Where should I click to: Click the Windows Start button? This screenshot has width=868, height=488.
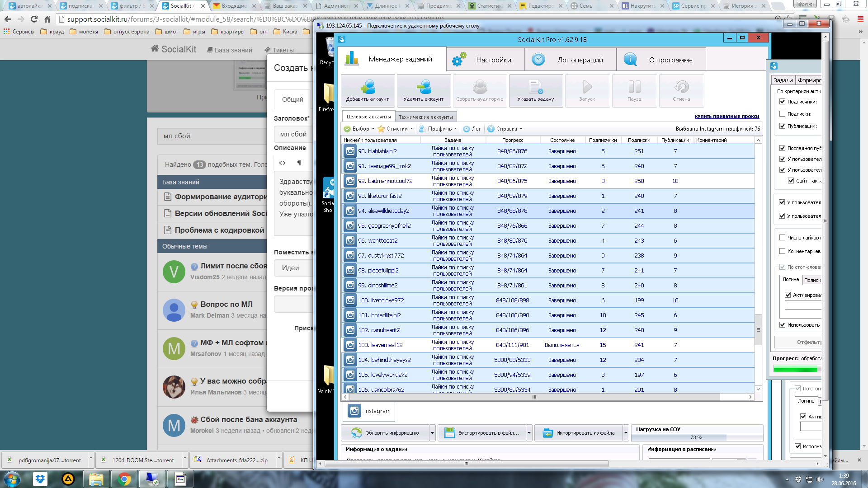click(12, 479)
